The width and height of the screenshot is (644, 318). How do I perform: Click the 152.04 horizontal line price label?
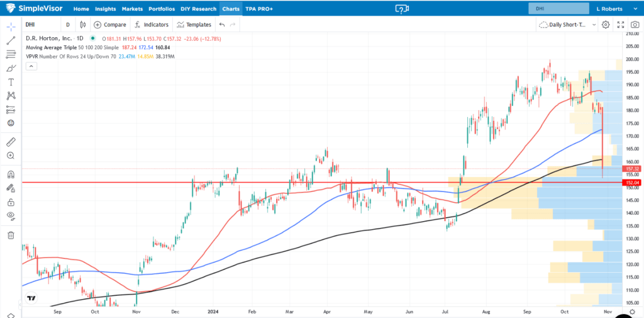point(633,182)
